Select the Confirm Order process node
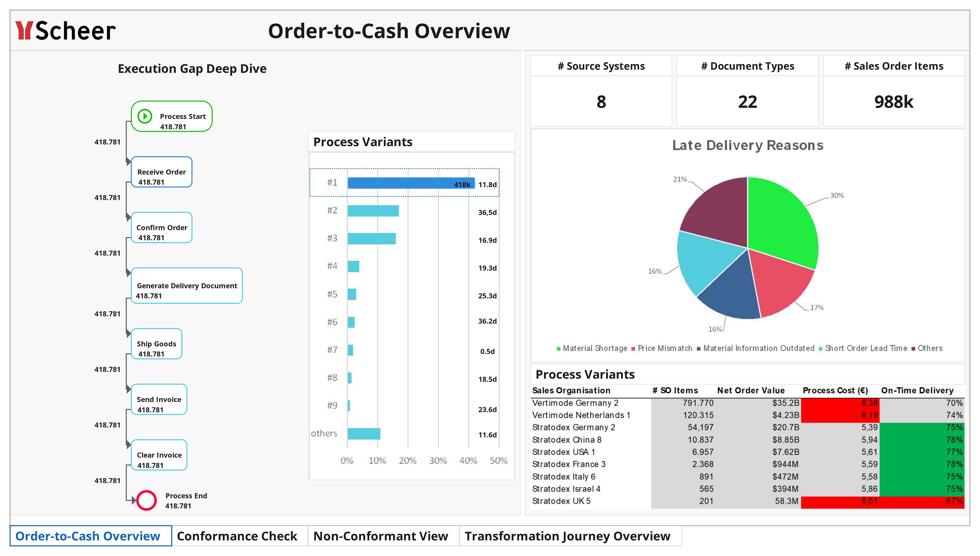The width and height of the screenshot is (980, 556). 161,228
